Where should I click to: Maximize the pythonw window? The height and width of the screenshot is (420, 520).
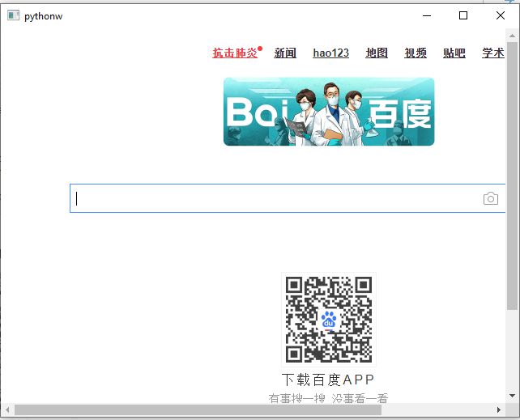[x=463, y=15]
